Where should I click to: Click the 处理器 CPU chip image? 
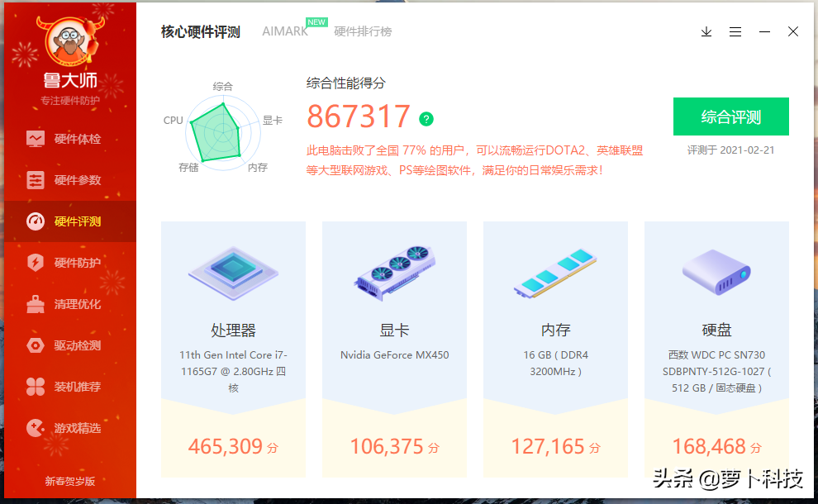tap(233, 273)
